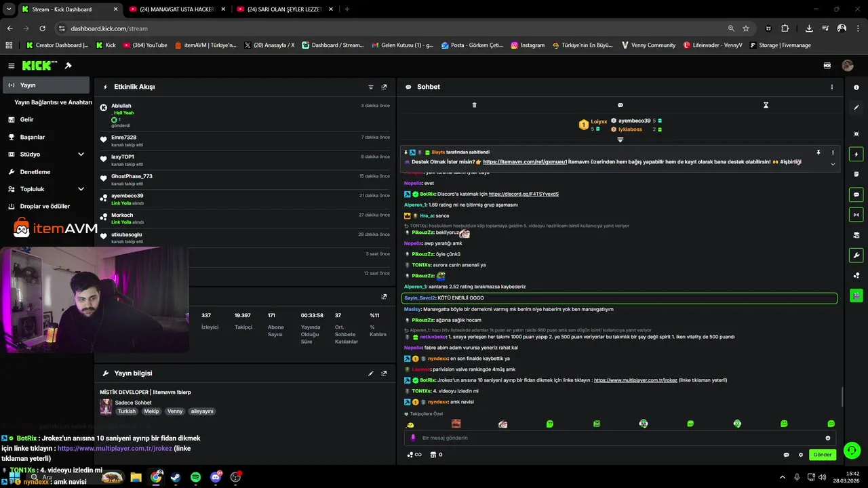Click the green support headset button
This screenshot has height=488, width=868.
click(852, 450)
